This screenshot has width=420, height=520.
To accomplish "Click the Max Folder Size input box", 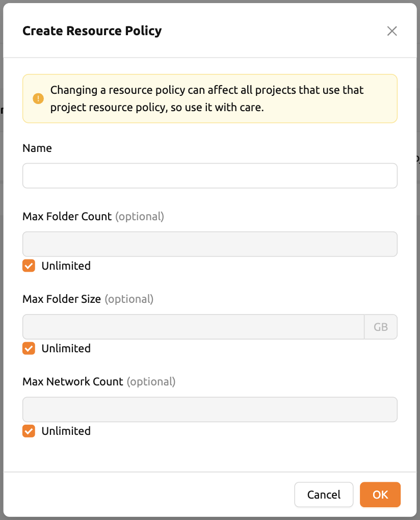I will [193, 327].
